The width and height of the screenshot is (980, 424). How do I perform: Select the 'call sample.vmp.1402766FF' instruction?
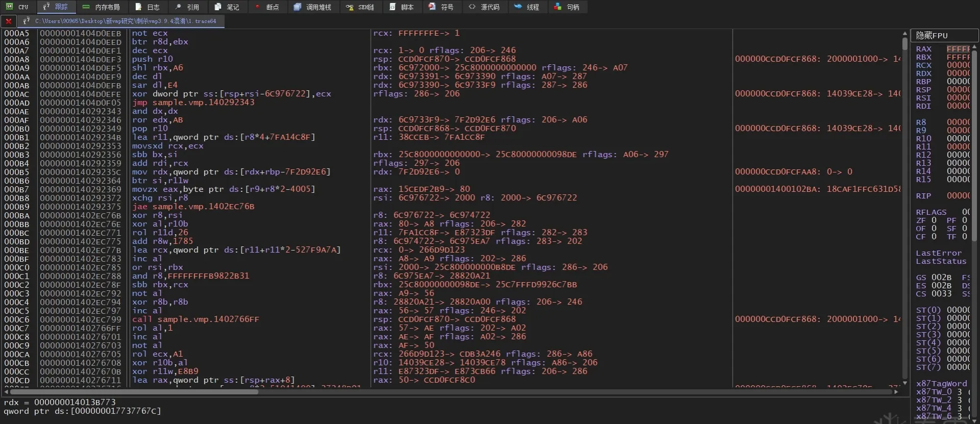click(195, 319)
